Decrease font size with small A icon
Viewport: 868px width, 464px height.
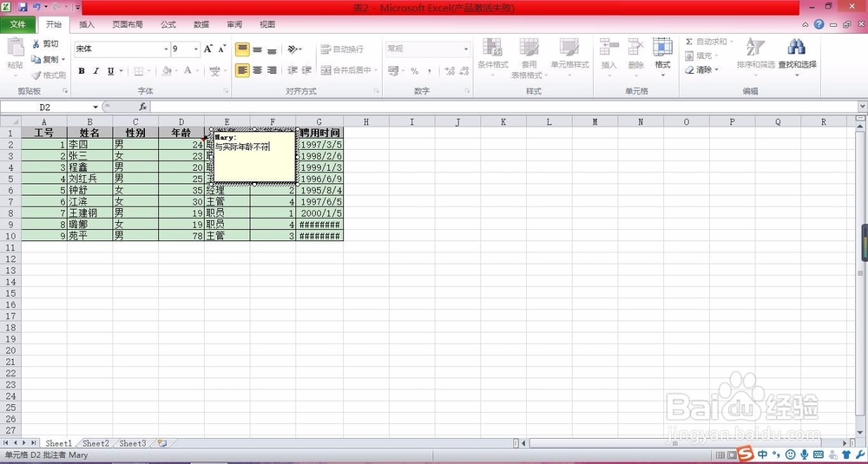pos(222,49)
